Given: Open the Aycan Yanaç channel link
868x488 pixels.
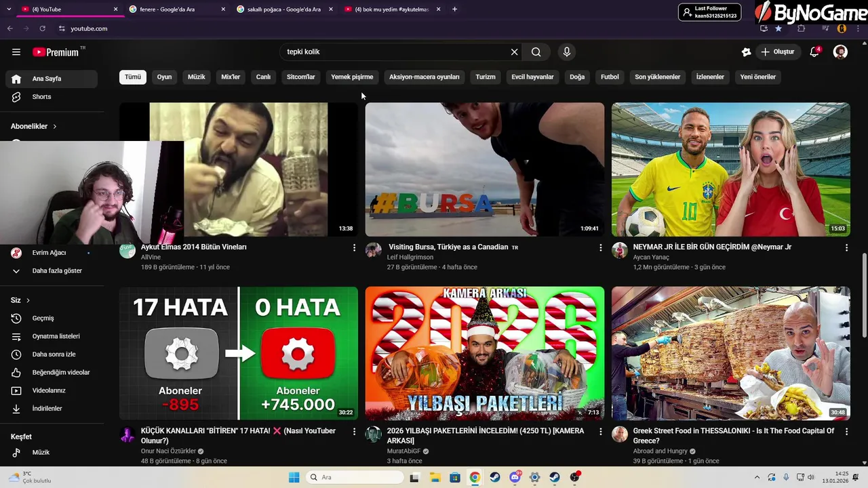Looking at the screenshot, I should click(651, 258).
